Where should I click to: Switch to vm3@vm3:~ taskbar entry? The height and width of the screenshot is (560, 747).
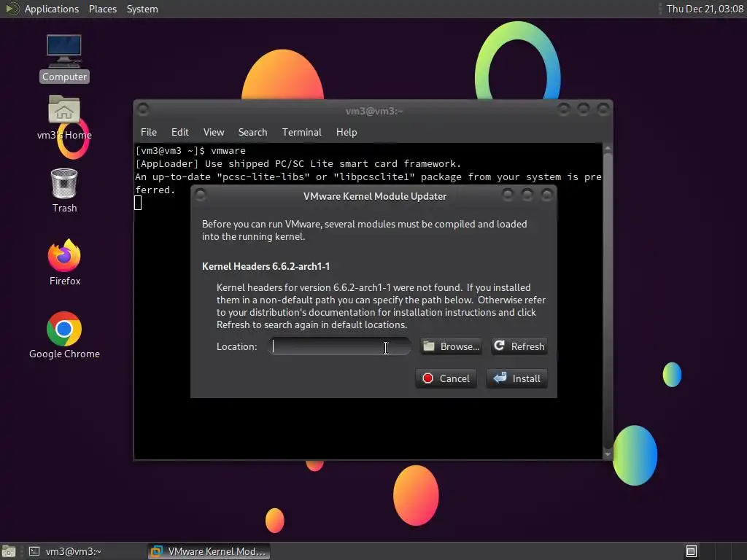tap(65, 551)
